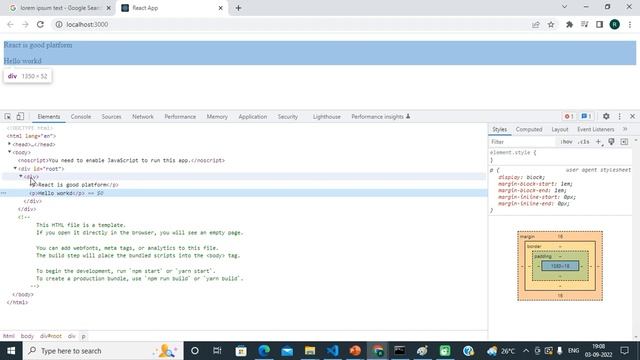Open the blue issues count badge
Screen dimensions: 640x360
coord(586,116)
